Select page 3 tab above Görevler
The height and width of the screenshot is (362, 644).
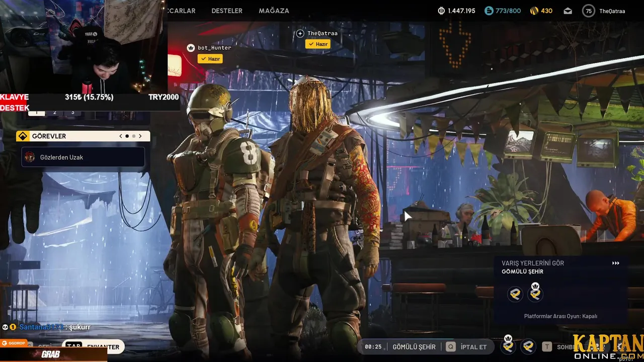(72, 113)
